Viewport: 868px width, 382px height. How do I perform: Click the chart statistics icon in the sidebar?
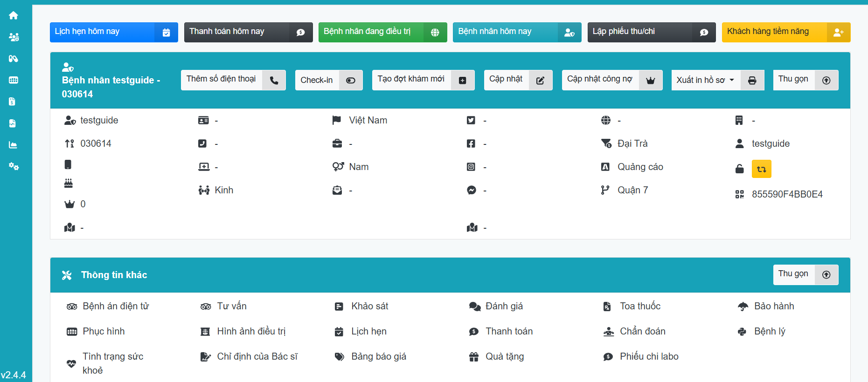point(14,145)
